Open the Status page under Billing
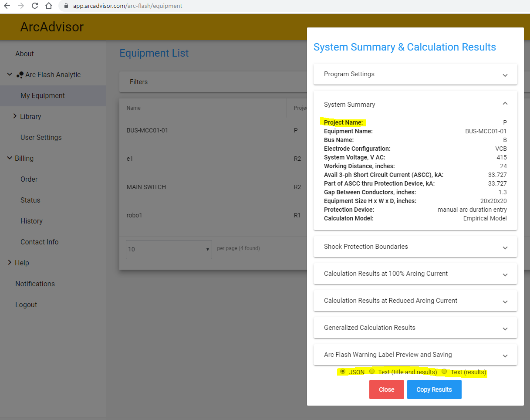530x420 pixels. pos(30,200)
